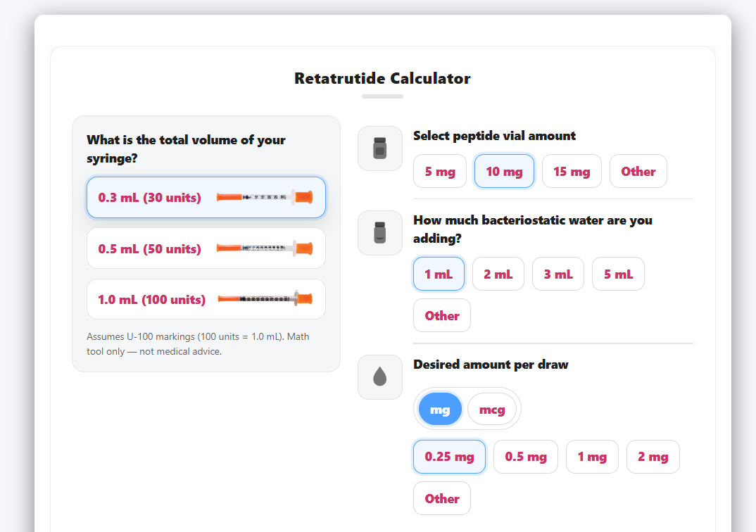The width and height of the screenshot is (756, 532).
Task: Click the peptide vial icon above the vial amounts
Action: coord(379,148)
